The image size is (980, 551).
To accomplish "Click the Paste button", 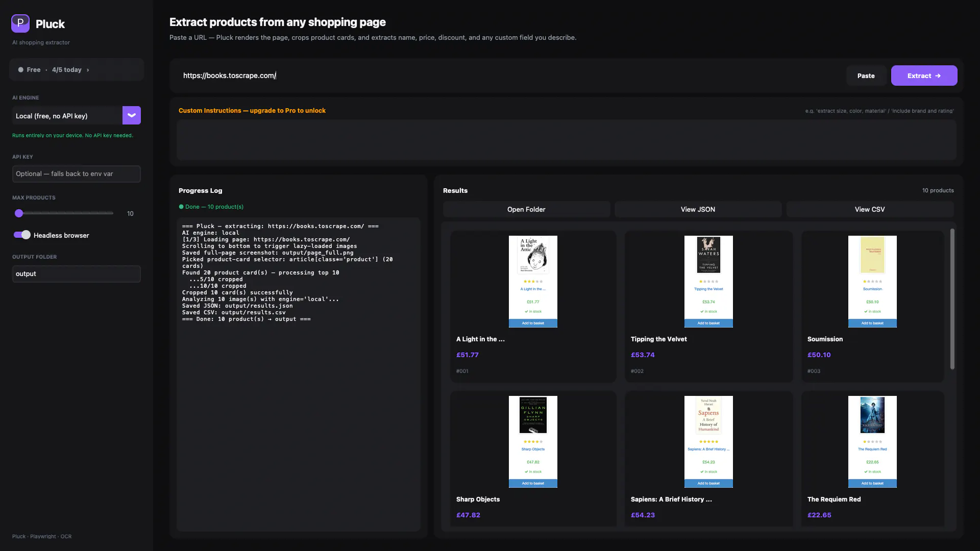I will point(866,76).
